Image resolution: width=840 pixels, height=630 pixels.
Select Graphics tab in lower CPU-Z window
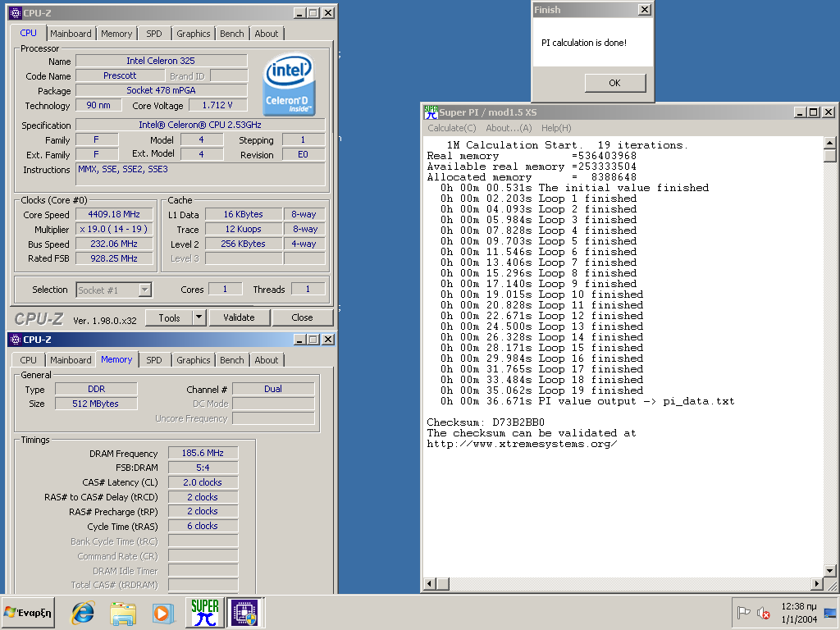pyautogui.click(x=194, y=360)
